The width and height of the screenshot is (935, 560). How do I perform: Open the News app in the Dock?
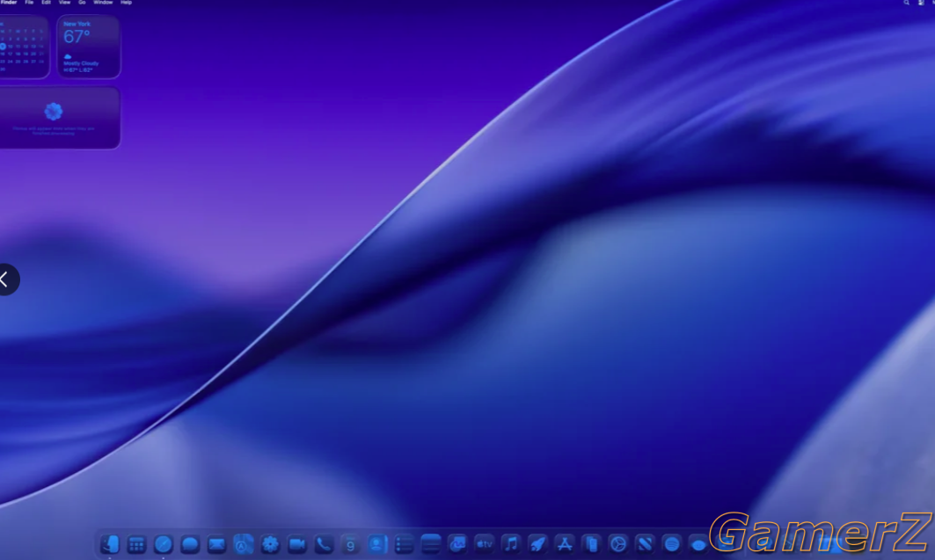pyautogui.click(x=646, y=544)
